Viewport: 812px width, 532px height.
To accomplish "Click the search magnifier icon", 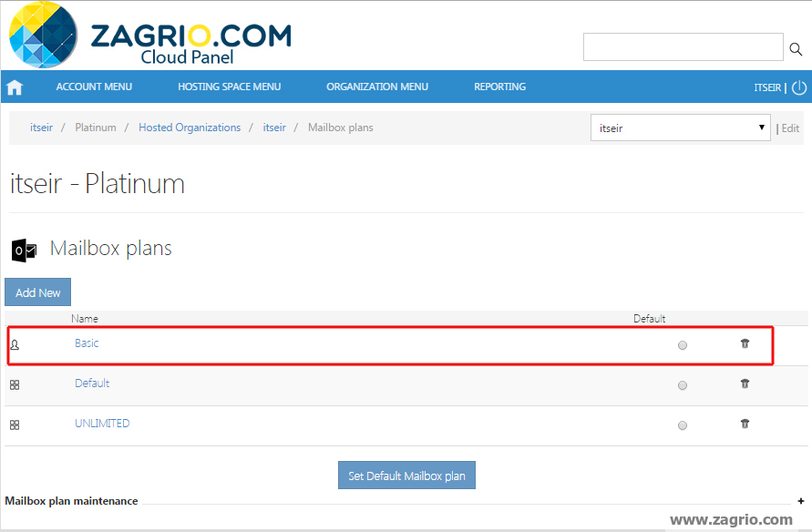I will [796, 48].
